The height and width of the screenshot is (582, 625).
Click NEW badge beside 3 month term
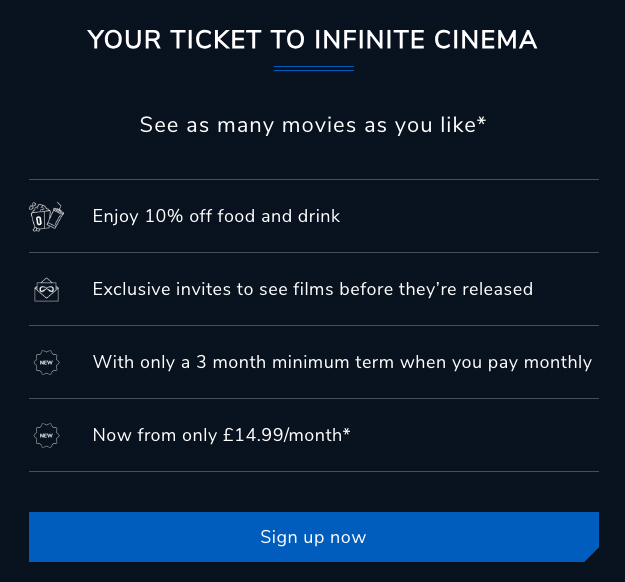(46, 362)
